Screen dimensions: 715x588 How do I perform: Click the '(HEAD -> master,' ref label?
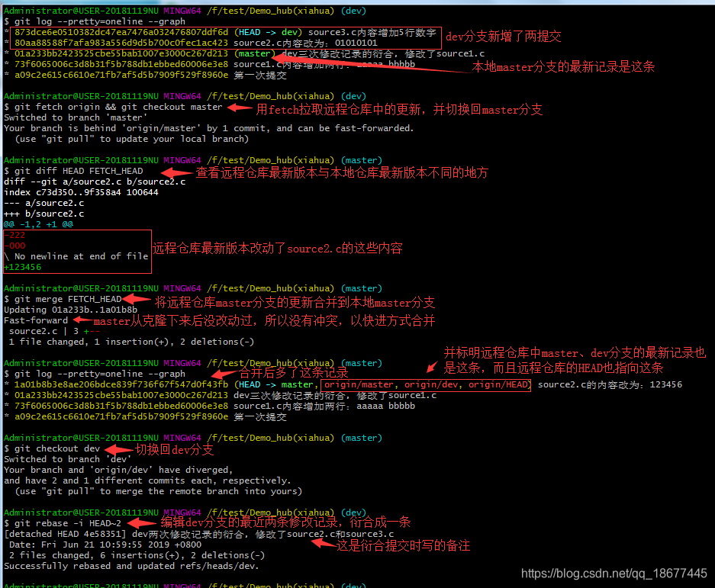(x=276, y=384)
